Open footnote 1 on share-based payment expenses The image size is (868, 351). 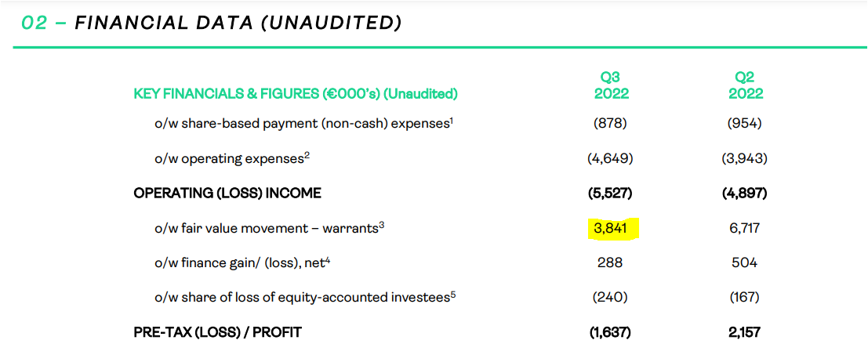point(453,119)
